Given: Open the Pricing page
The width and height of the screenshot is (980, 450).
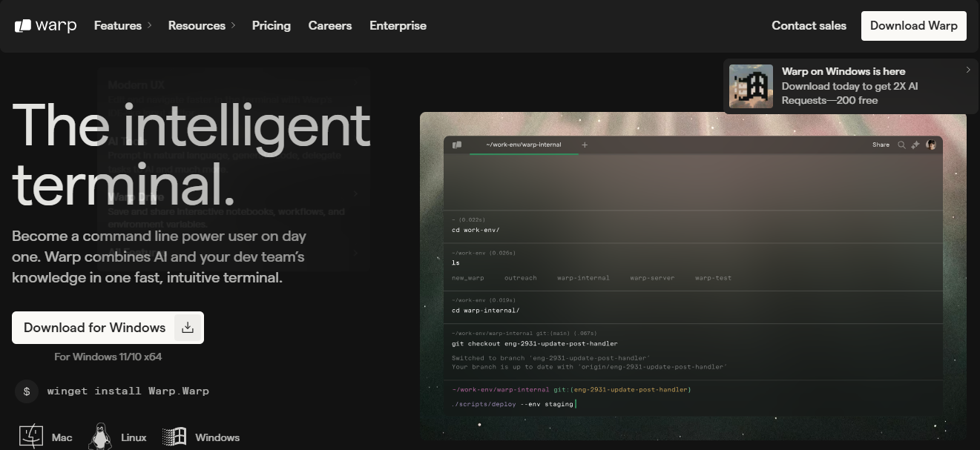Looking at the screenshot, I should pos(272,25).
